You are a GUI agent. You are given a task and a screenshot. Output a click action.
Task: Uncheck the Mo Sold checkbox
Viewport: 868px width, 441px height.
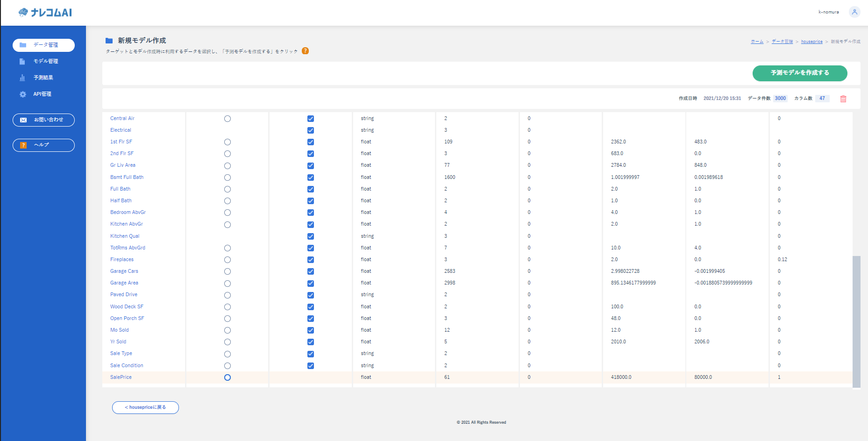pyautogui.click(x=311, y=330)
